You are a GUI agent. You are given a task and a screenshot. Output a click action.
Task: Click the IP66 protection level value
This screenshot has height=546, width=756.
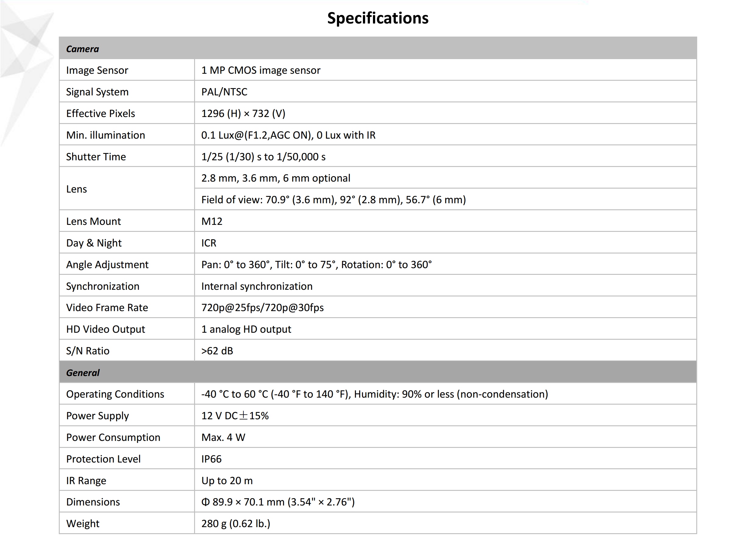[211, 459]
